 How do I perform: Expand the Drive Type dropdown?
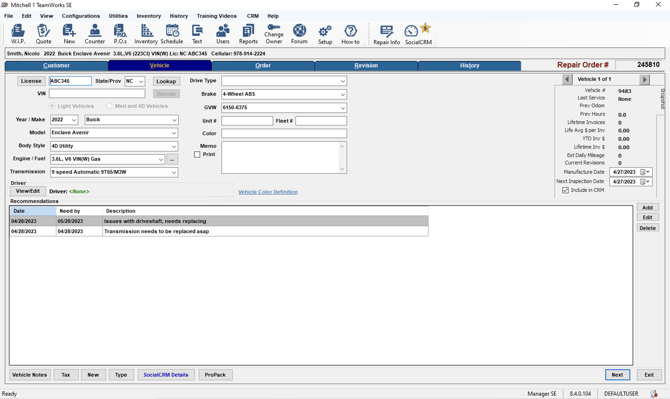coord(342,81)
